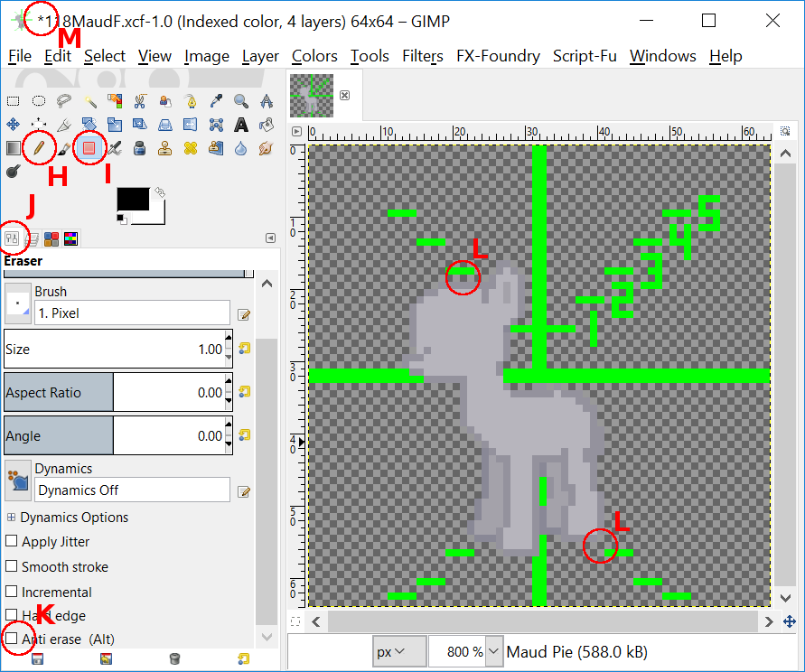Select the Foreground Select tool
The width and height of the screenshot is (805, 672).
164,100
